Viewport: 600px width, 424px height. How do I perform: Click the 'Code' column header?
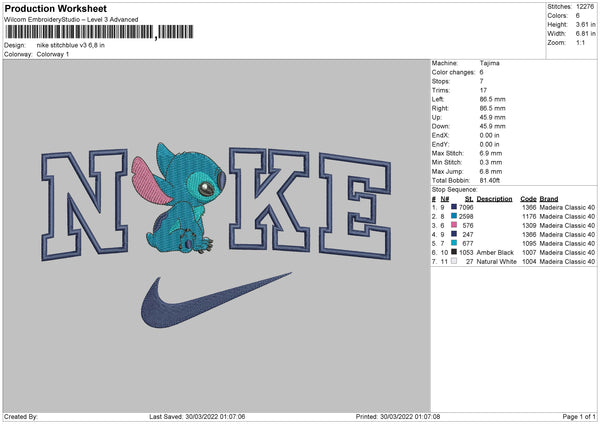point(528,199)
